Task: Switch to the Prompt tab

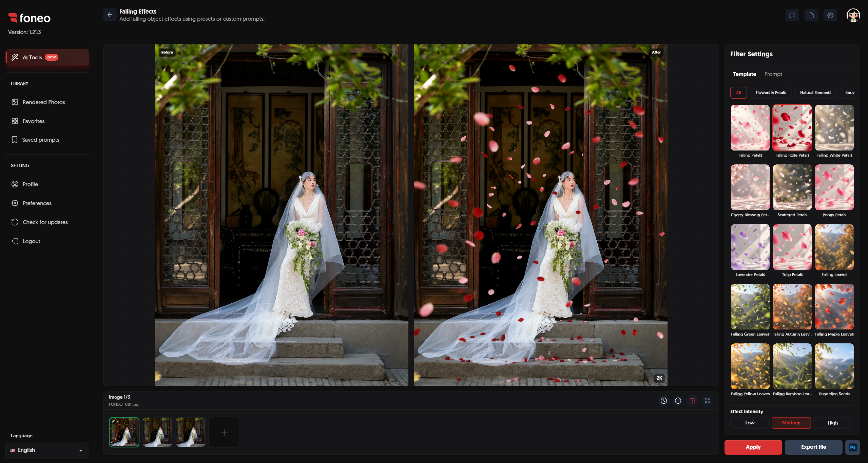Action: [x=773, y=74]
